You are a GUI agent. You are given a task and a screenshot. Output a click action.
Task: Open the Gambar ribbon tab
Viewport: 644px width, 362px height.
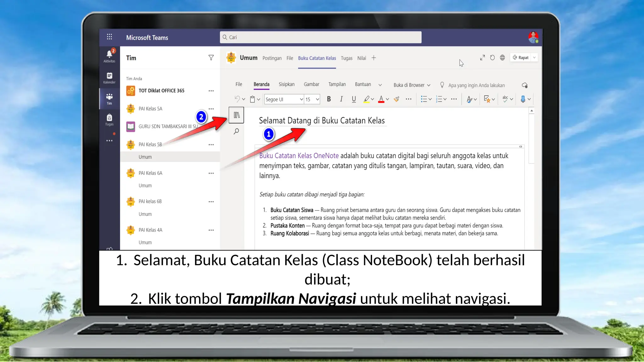[x=311, y=84]
